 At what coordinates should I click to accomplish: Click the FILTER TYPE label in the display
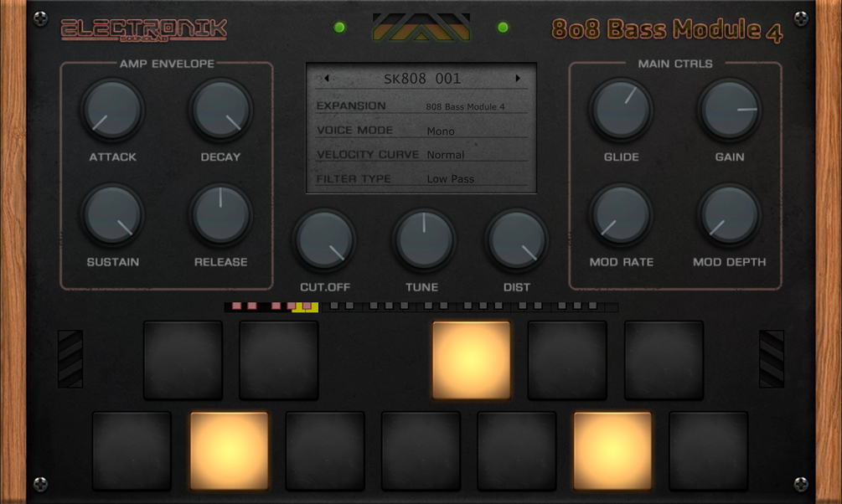pyautogui.click(x=354, y=178)
